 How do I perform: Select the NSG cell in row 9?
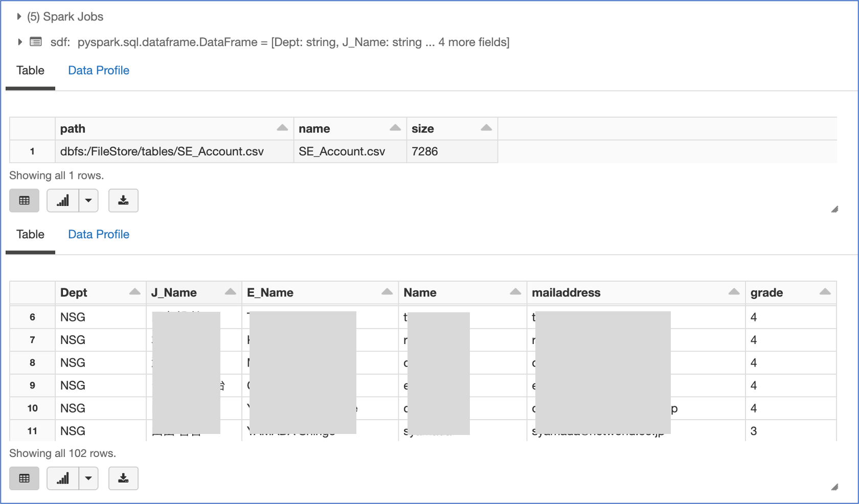101,385
